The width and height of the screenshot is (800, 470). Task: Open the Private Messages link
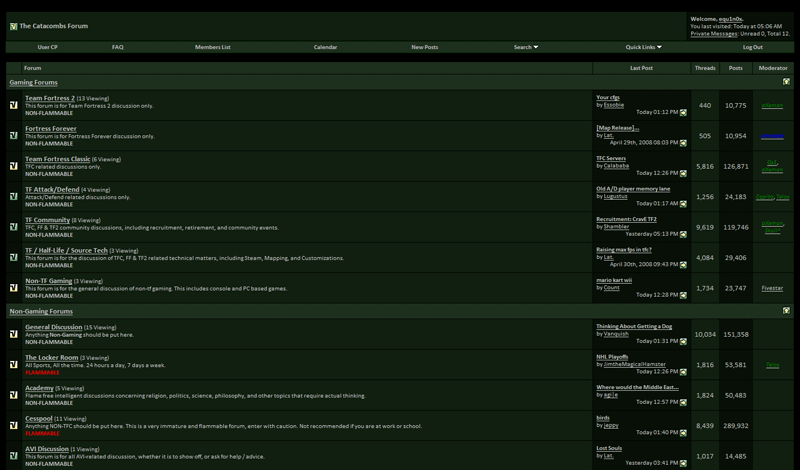click(714, 34)
